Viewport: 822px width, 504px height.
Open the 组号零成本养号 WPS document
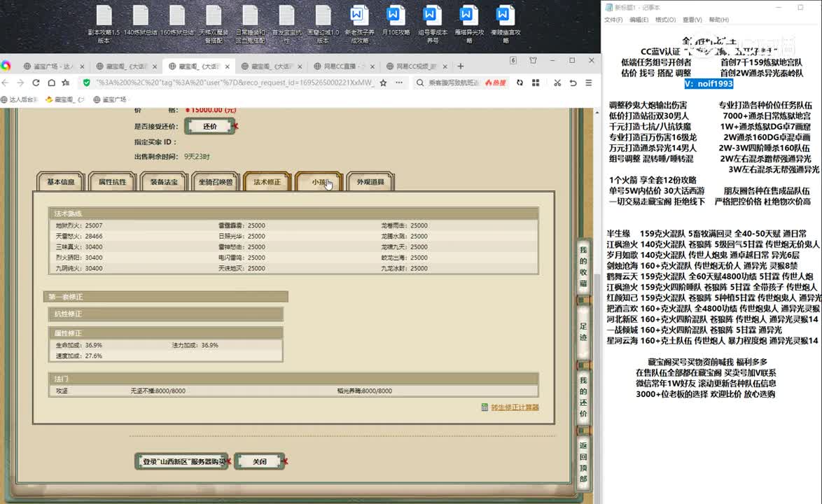pyautogui.click(x=433, y=24)
